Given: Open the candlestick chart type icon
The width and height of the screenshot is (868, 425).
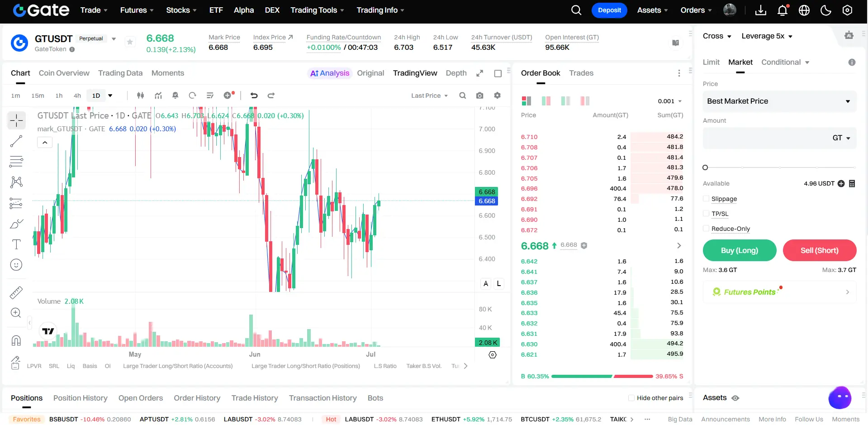Looking at the screenshot, I should [141, 96].
